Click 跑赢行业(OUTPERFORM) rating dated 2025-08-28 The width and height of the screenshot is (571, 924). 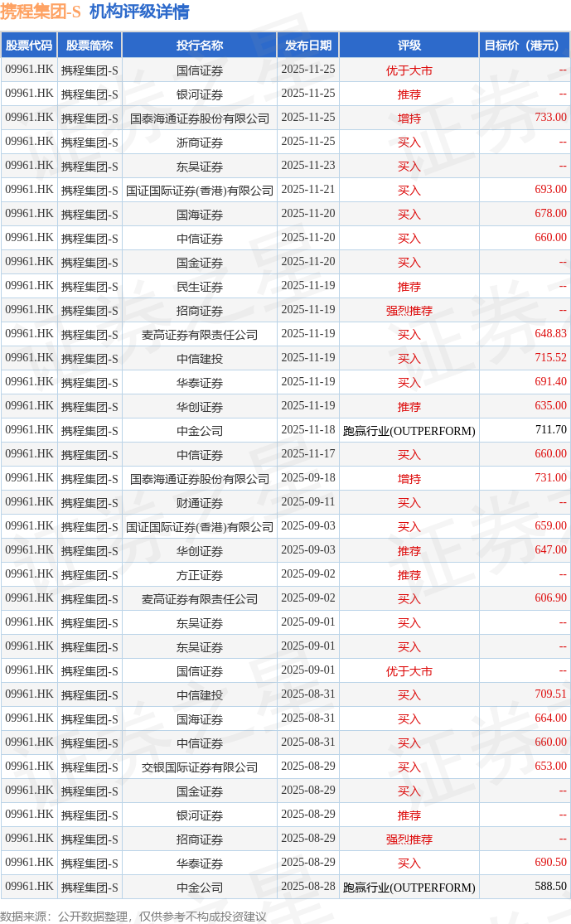[x=409, y=888]
